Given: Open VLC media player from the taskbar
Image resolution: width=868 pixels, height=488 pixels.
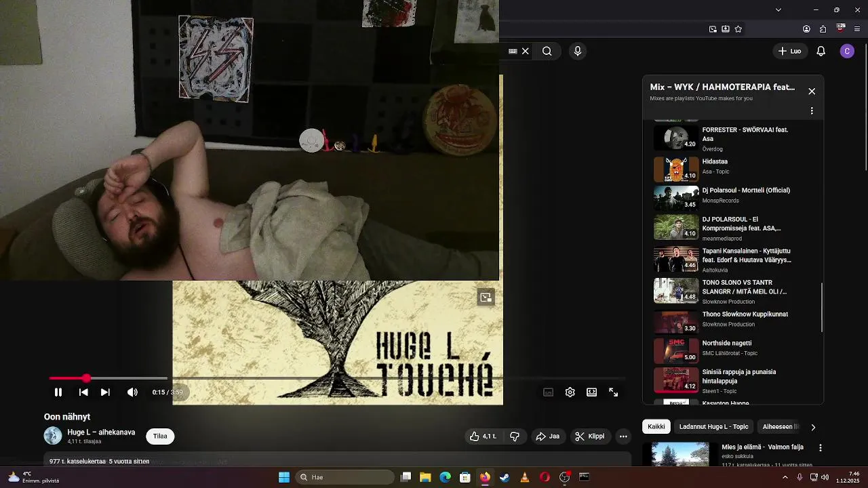Looking at the screenshot, I should click(524, 477).
